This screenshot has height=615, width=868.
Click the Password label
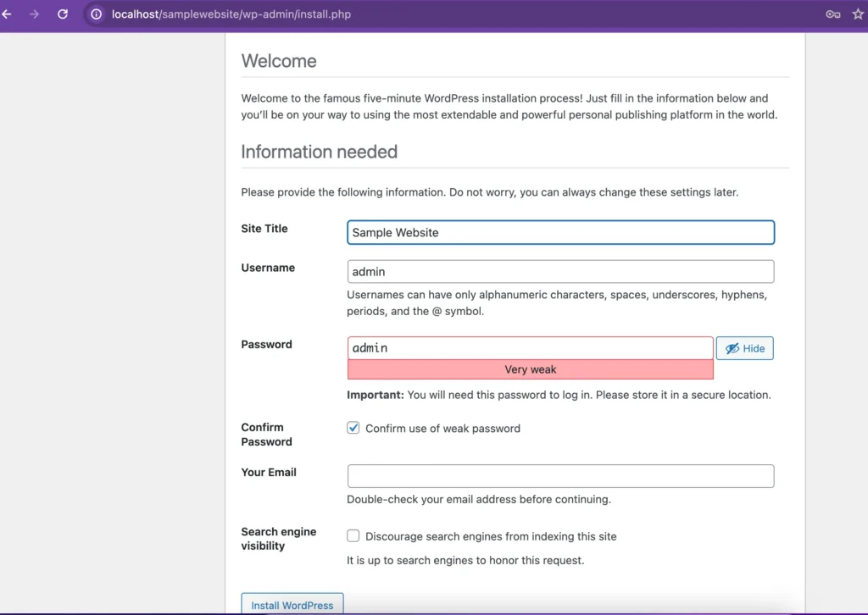[x=266, y=345]
